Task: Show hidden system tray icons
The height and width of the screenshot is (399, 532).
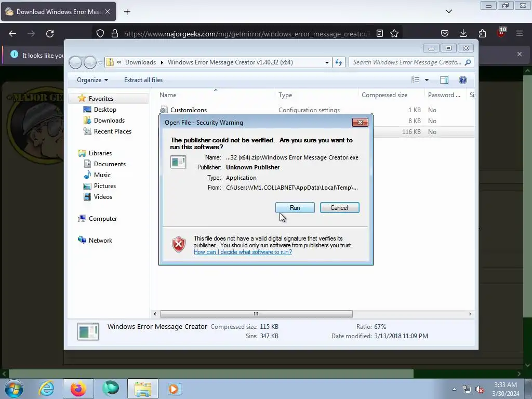Action: [454, 389]
